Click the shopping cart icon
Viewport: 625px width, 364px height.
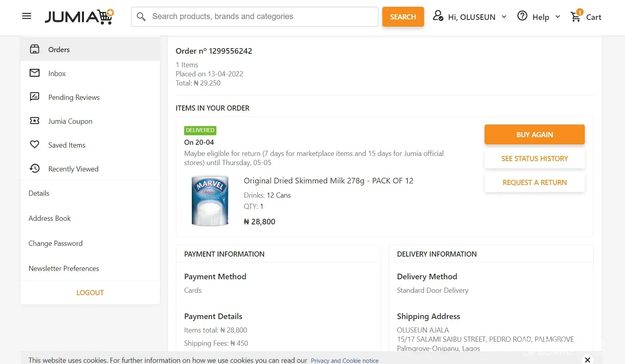click(x=576, y=17)
